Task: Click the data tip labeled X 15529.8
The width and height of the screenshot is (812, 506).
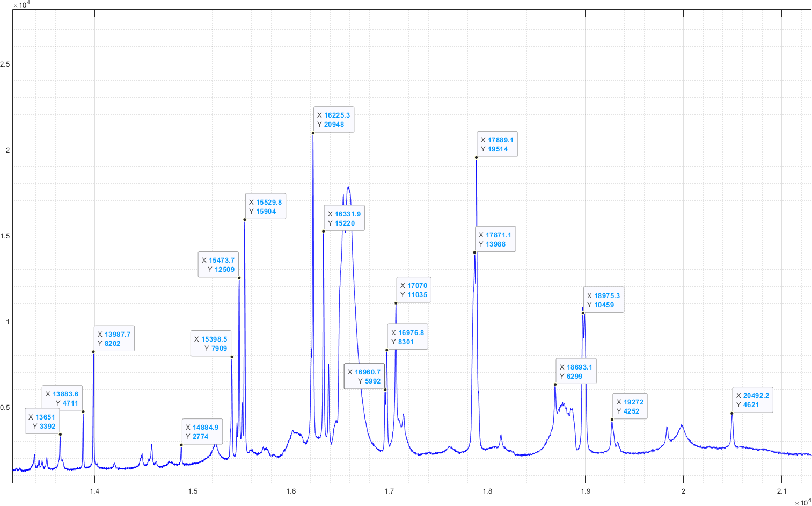Action: pos(265,207)
